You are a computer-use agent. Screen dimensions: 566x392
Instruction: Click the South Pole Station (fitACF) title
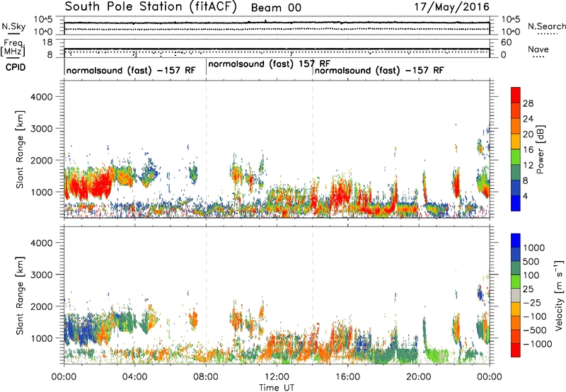(151, 6)
